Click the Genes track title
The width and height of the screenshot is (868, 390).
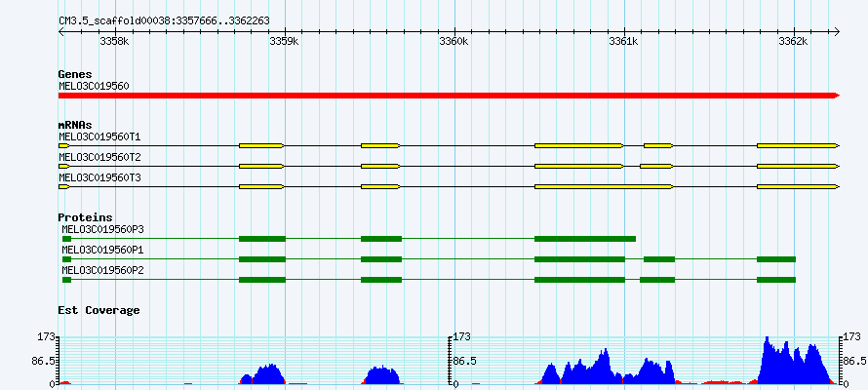click(x=75, y=74)
